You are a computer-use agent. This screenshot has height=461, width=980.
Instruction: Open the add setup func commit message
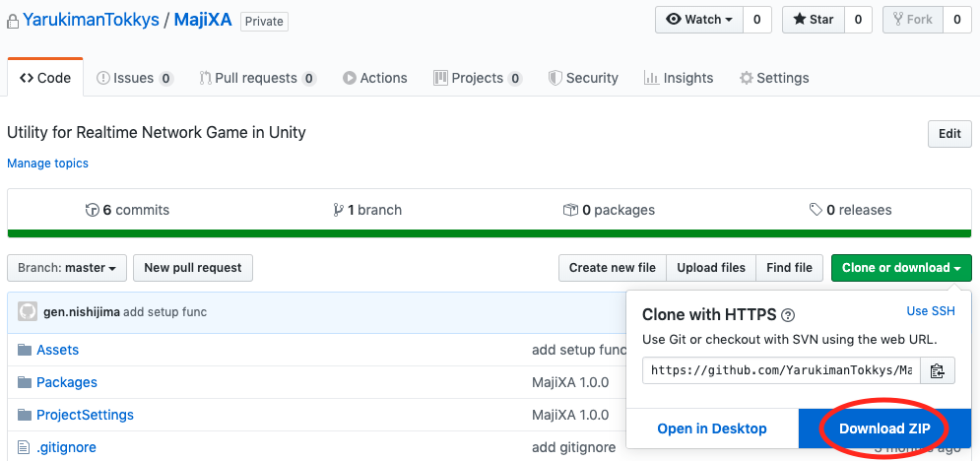tap(165, 311)
